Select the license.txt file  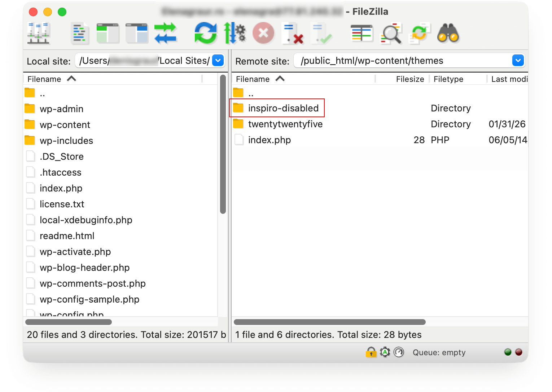tap(121, 204)
